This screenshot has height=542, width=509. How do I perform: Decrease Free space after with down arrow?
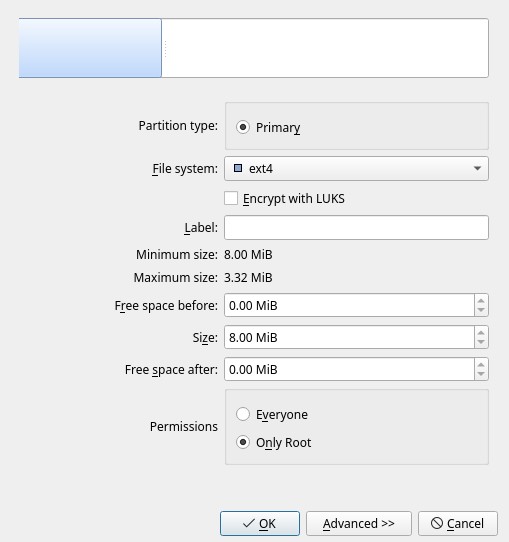[481, 374]
